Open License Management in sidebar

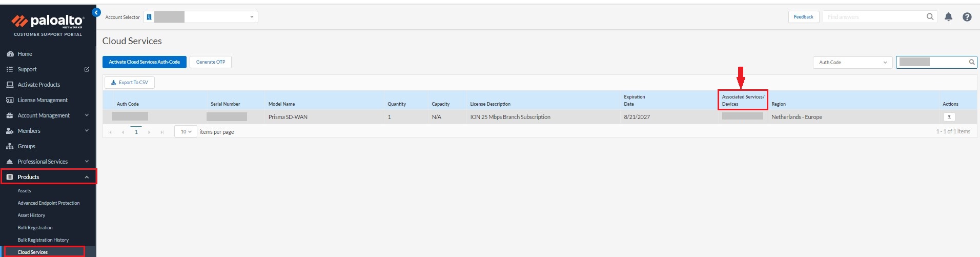click(43, 100)
